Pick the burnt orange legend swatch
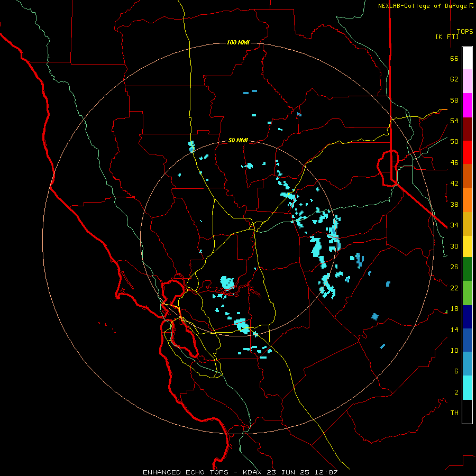Viewport: 476px width, 476px height. click(x=467, y=176)
